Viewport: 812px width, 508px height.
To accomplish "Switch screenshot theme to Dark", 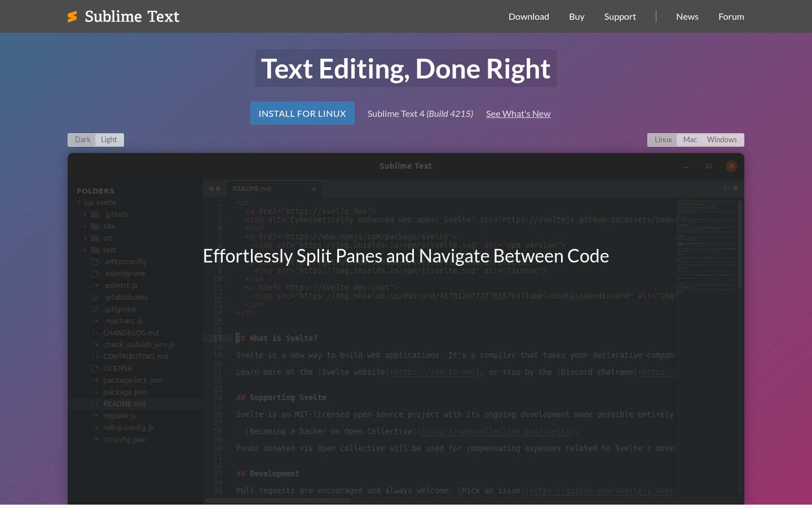I will [82, 140].
